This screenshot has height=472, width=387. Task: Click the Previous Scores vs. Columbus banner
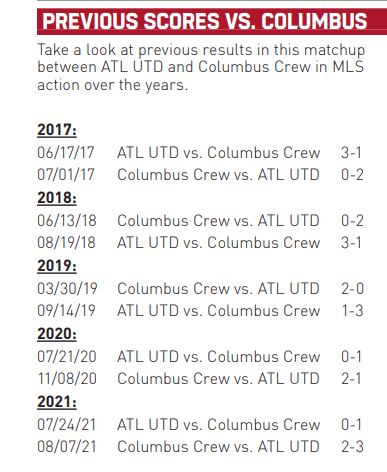[212, 21]
